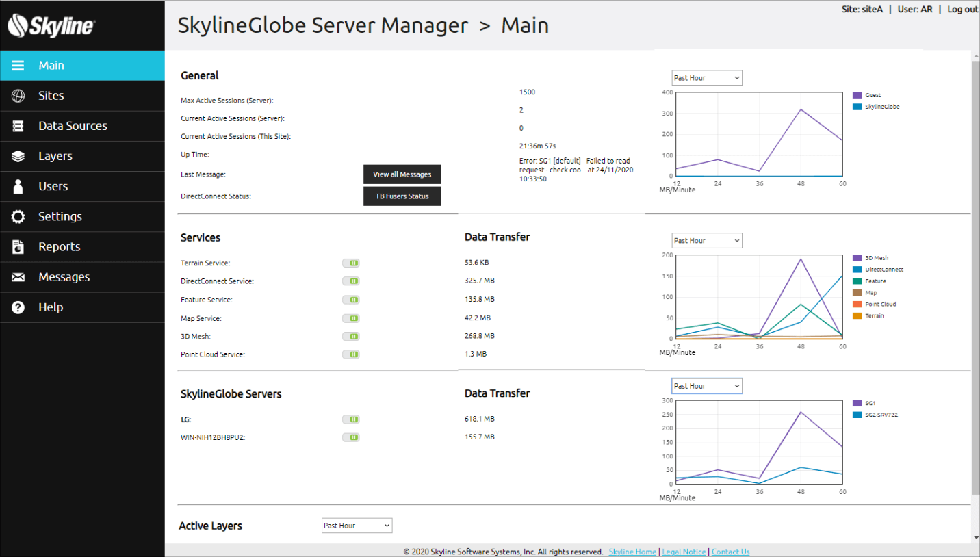Viewport: 980px width, 557px height.
Task: Click the Skyline logo
Action: (51, 26)
